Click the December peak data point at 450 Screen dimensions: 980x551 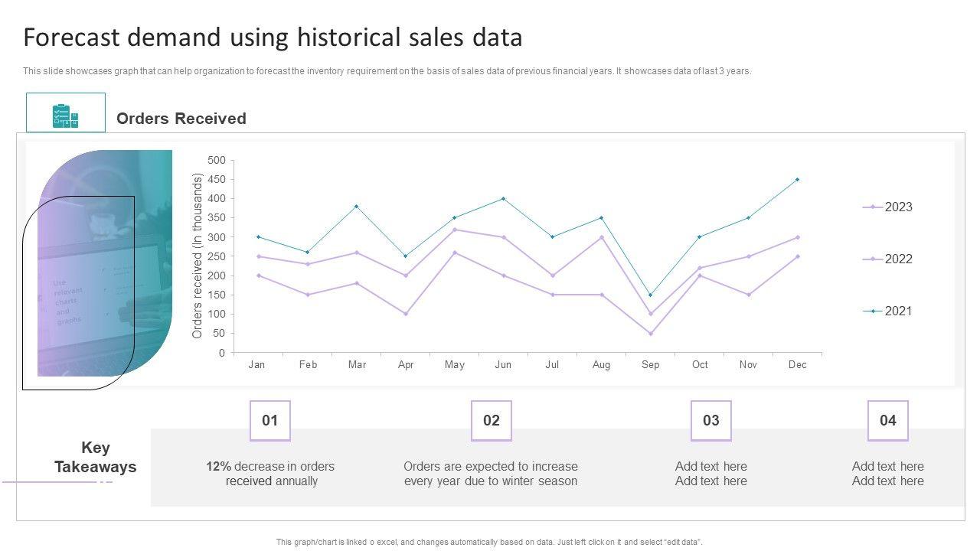797,180
